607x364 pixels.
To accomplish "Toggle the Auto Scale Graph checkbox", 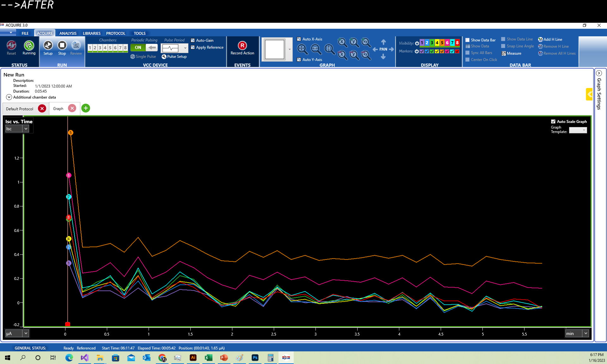I will pyautogui.click(x=553, y=122).
